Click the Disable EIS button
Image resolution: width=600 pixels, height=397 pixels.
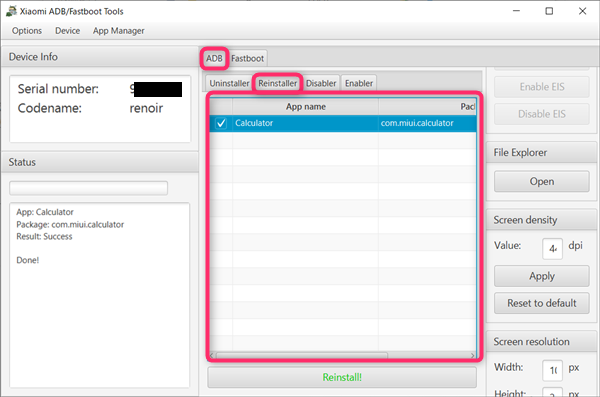(x=541, y=114)
